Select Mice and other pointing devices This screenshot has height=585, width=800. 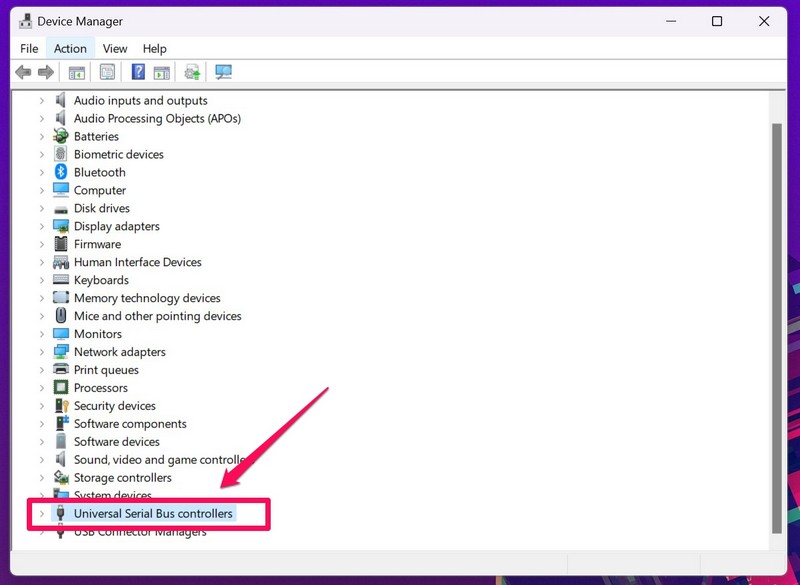157,316
